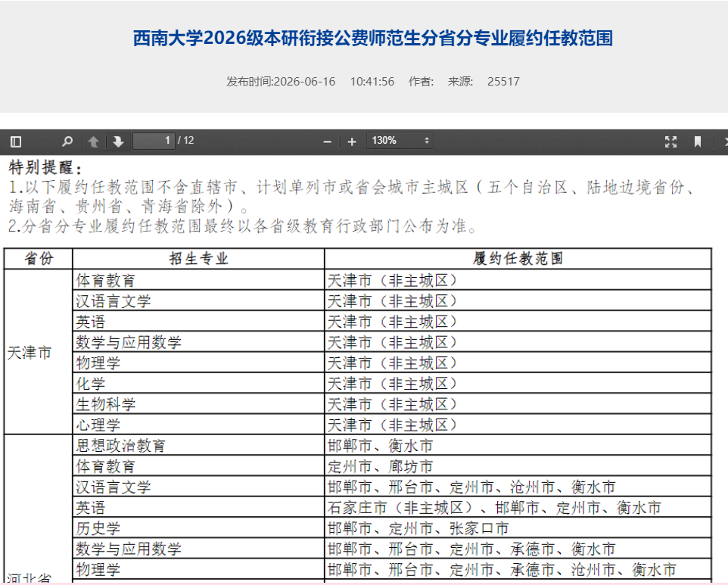This screenshot has height=585, width=728.
Task: Switch to presentation fullscreen mode
Action: coord(671,142)
